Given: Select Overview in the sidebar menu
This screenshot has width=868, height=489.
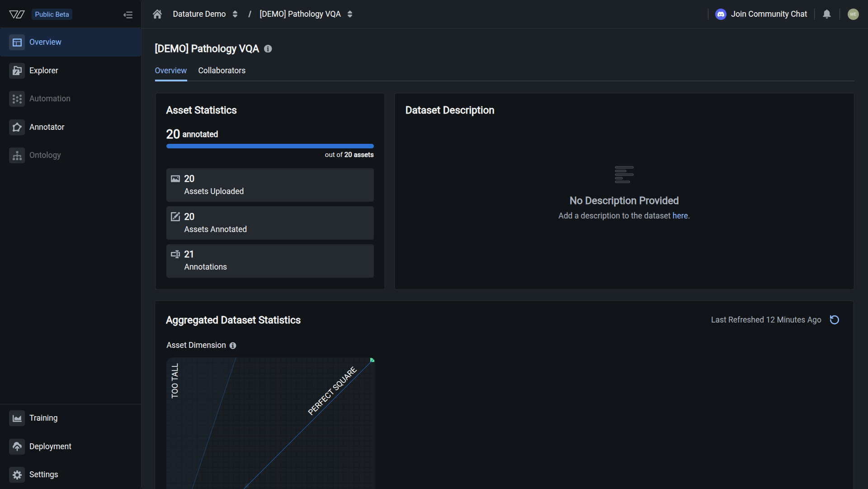Looking at the screenshot, I should [71, 43].
